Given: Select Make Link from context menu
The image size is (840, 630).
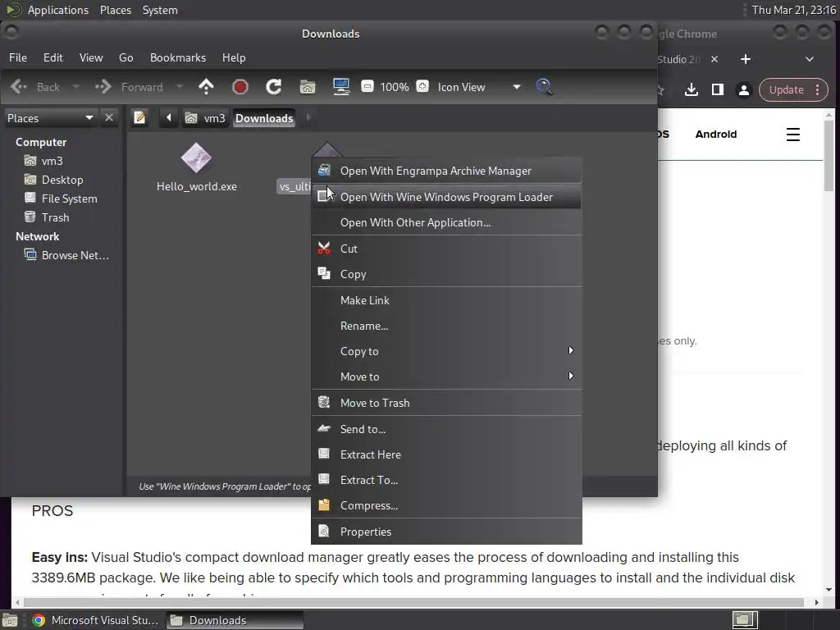Looking at the screenshot, I should tap(446, 300).
